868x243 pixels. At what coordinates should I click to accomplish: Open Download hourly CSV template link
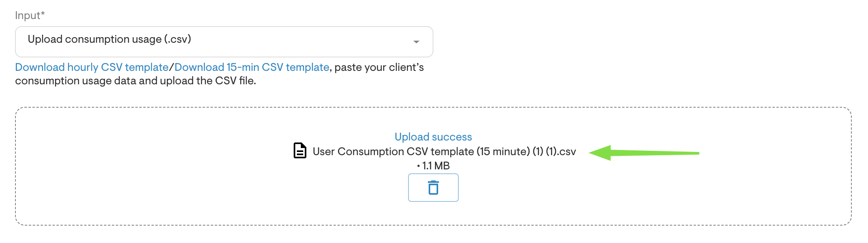click(91, 67)
